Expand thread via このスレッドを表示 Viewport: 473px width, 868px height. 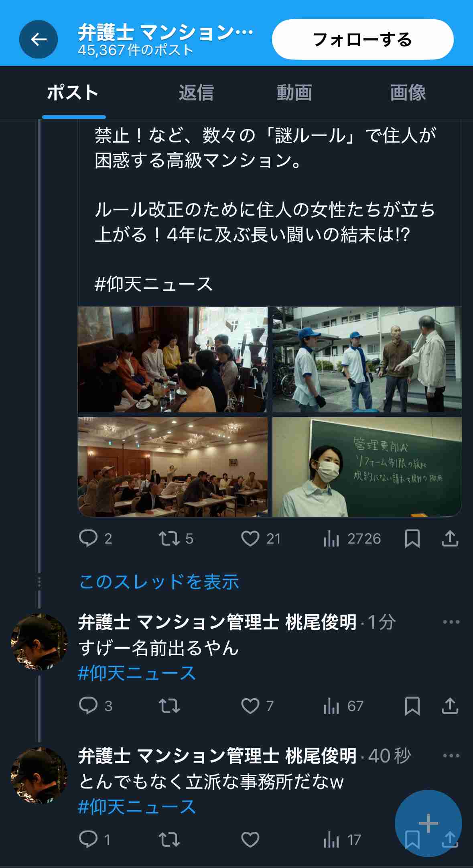(159, 582)
